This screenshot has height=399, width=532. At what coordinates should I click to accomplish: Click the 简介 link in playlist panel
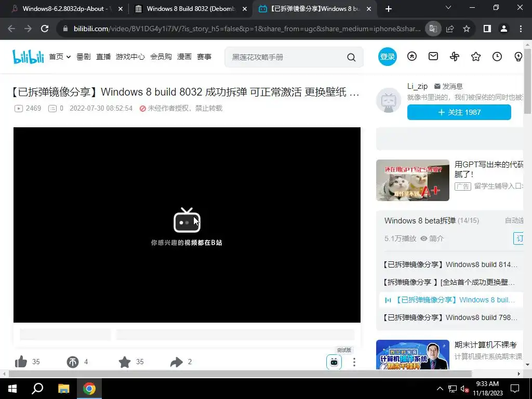click(x=432, y=238)
